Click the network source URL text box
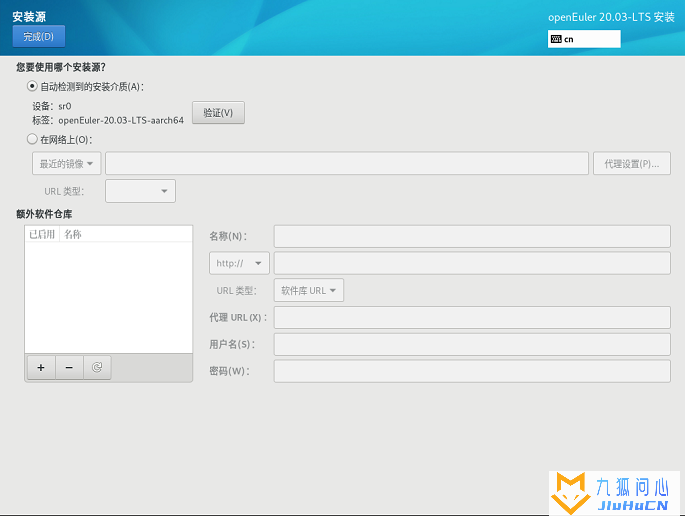 (x=347, y=163)
